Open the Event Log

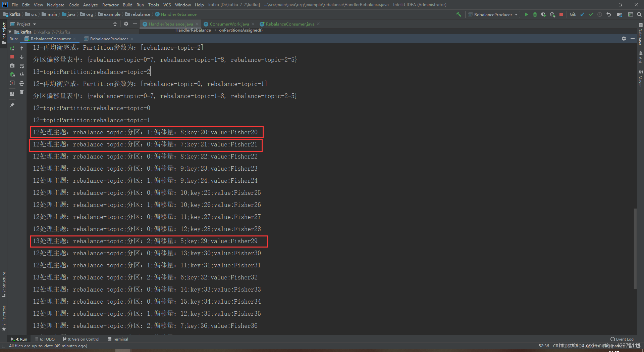coord(622,339)
